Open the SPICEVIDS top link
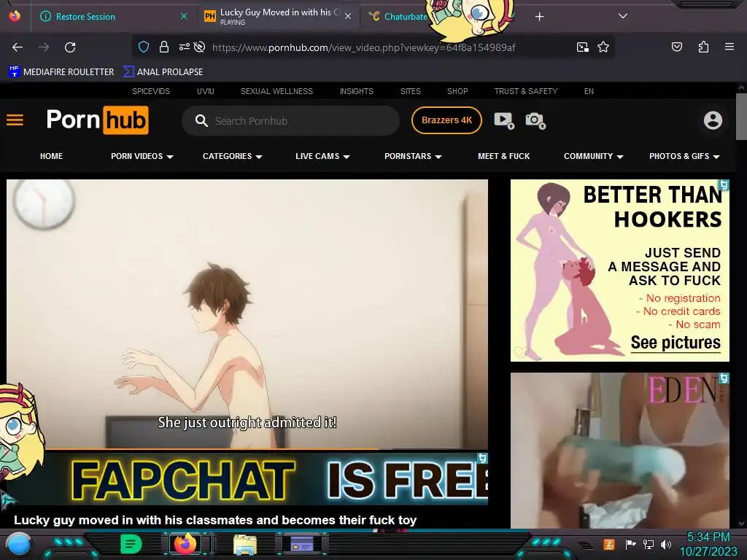This screenshot has width=747, height=560. pyautogui.click(x=150, y=91)
